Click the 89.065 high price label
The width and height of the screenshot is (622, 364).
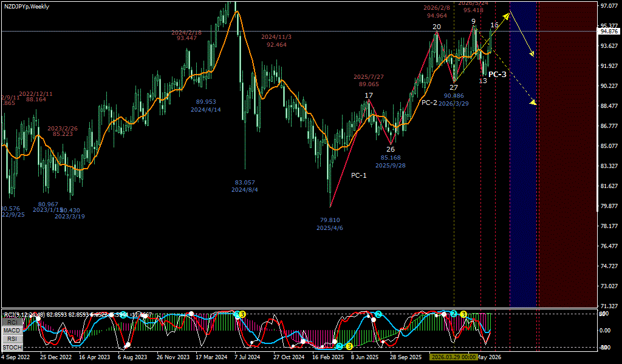369,84
